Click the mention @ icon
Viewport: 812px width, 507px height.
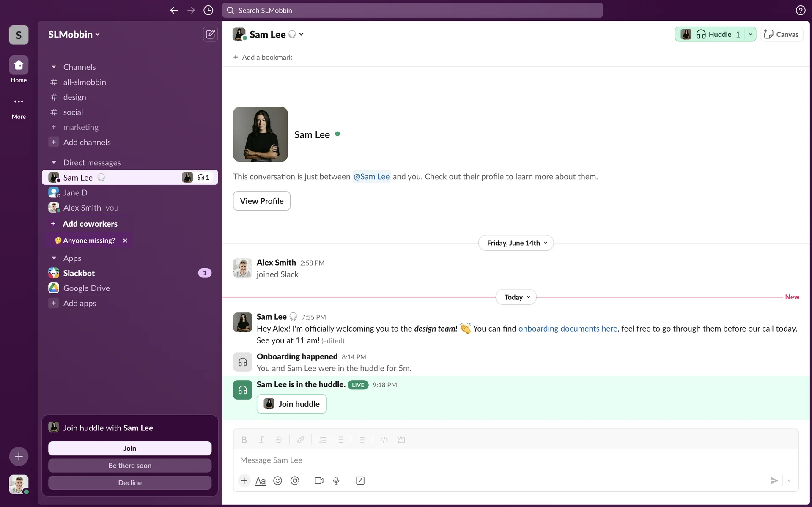(x=295, y=481)
